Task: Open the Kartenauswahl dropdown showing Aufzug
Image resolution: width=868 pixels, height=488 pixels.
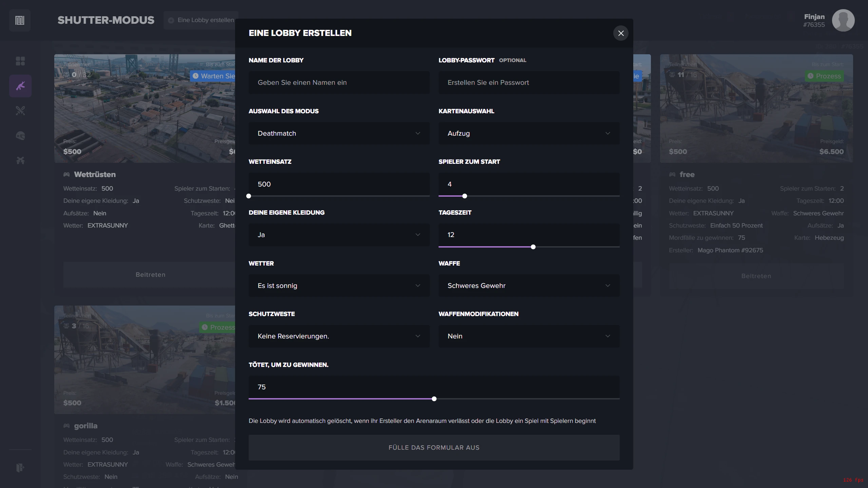Action: coord(528,133)
